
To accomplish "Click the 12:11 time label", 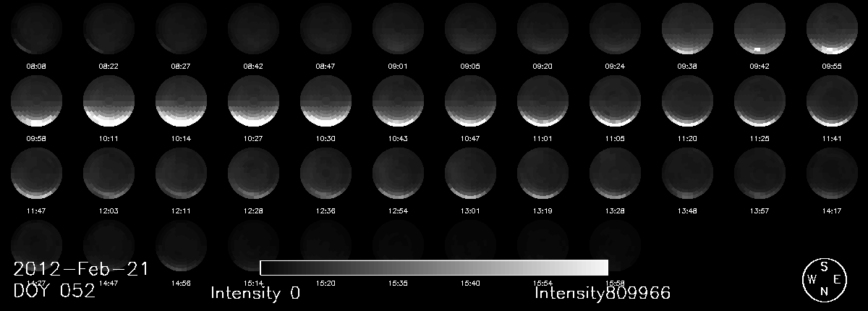I will coord(181,210).
